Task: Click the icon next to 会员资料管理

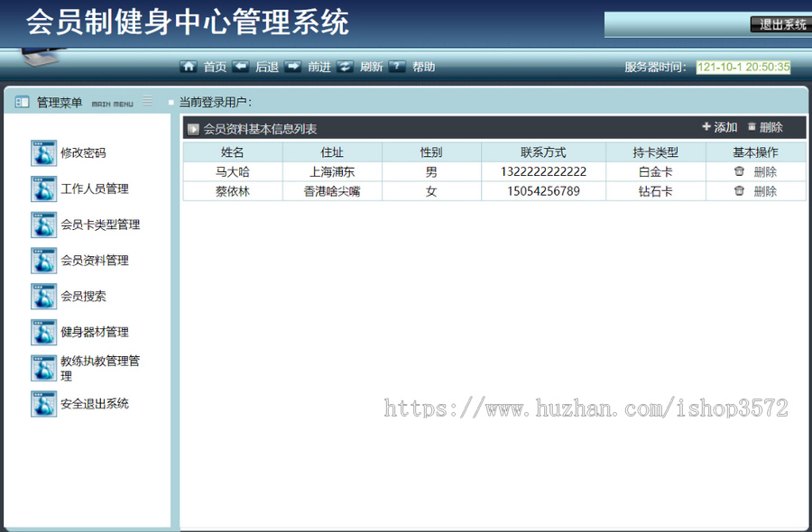Action: pyautogui.click(x=43, y=261)
